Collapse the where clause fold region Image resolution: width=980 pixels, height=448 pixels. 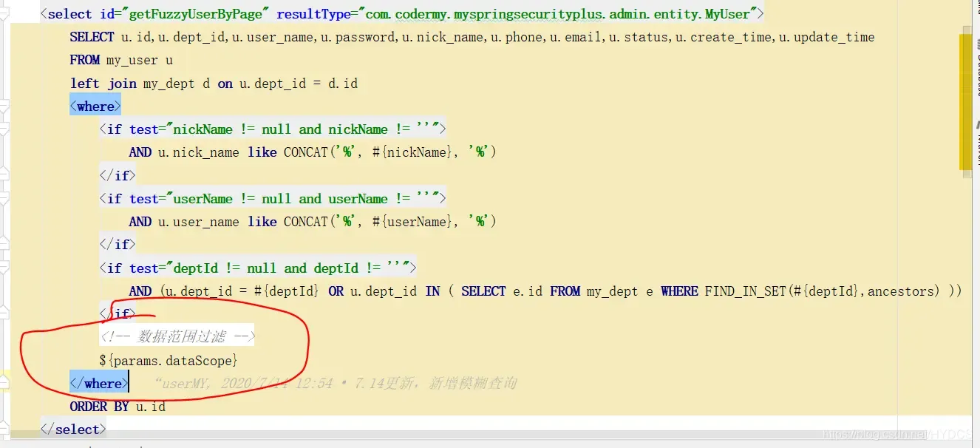6,106
